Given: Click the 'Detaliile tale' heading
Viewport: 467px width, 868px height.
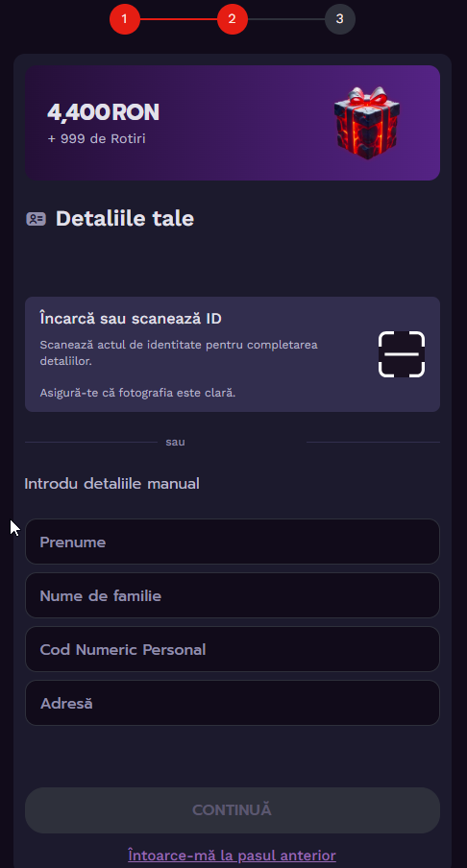Looking at the screenshot, I should click(x=125, y=219).
